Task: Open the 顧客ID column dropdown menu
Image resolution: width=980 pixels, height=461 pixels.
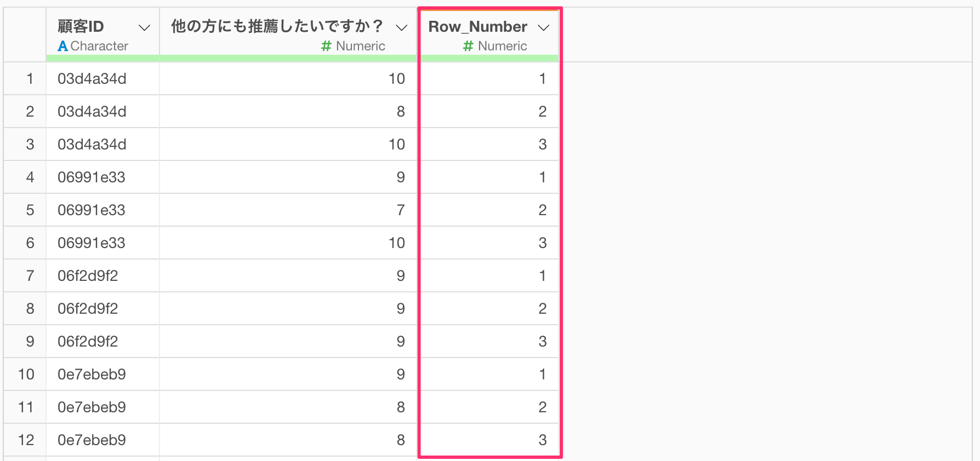Action: tap(144, 27)
